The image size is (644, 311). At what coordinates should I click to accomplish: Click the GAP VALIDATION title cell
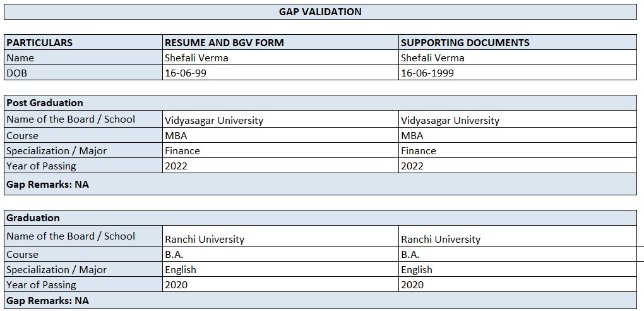320,11
